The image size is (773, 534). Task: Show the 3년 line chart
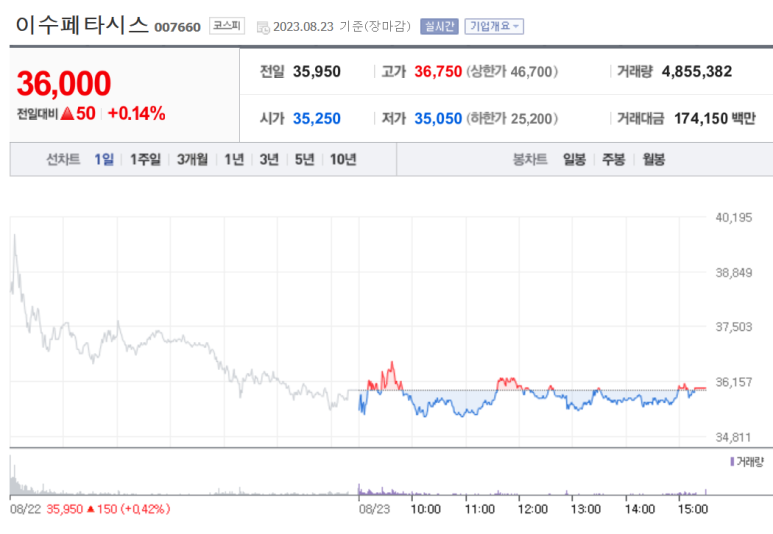pos(269,159)
